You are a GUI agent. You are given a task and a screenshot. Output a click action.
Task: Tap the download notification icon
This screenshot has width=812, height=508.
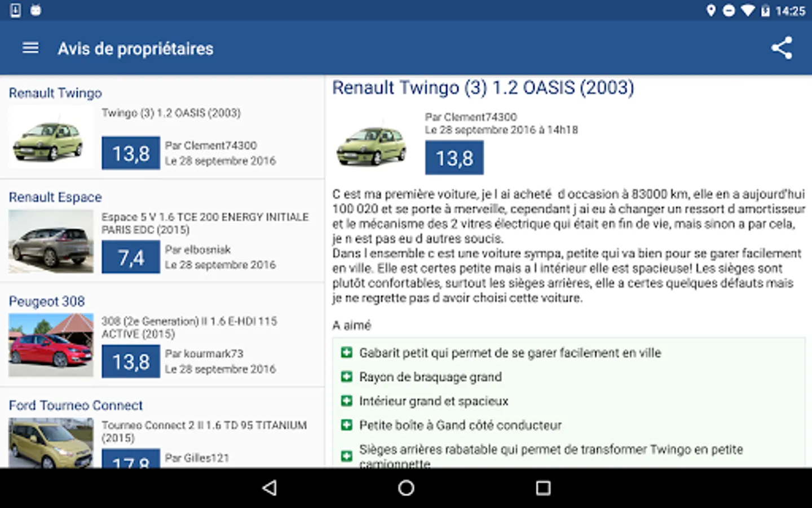pyautogui.click(x=16, y=10)
